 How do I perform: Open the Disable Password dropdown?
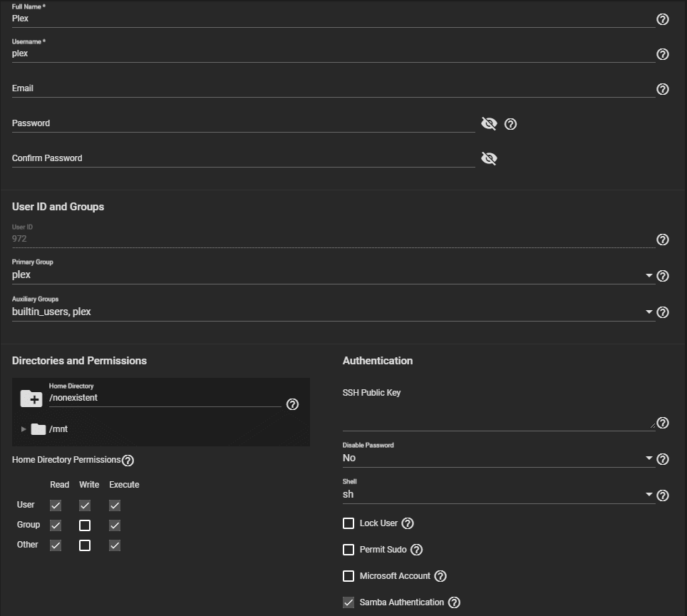(x=499, y=458)
